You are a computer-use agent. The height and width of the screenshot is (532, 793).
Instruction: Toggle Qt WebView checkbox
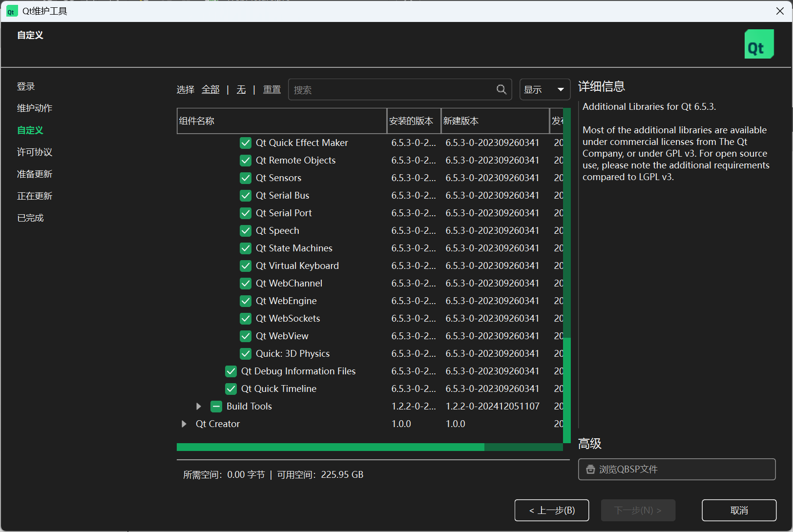[246, 336]
